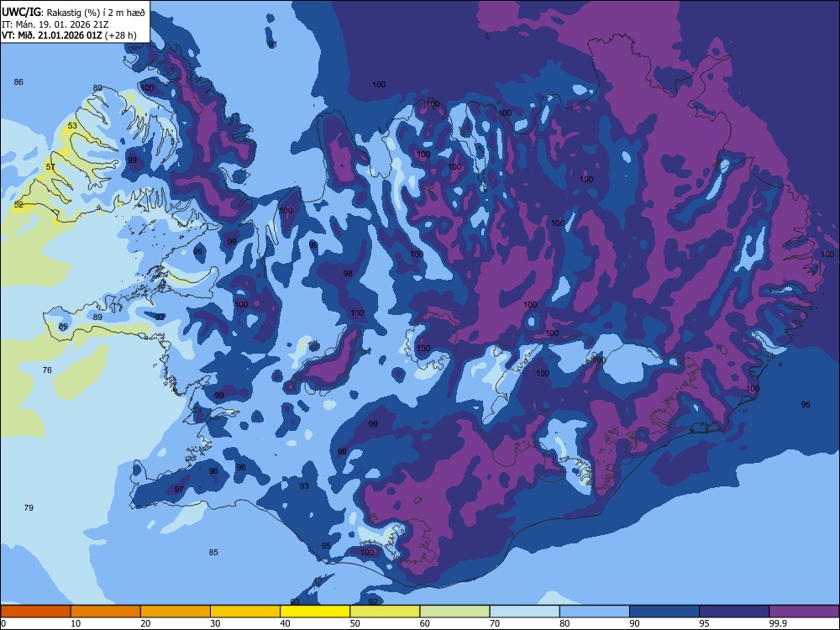The width and height of the screenshot is (840, 630).
Task: Click the 30–40 golden legend swatch
Action: pos(245,612)
